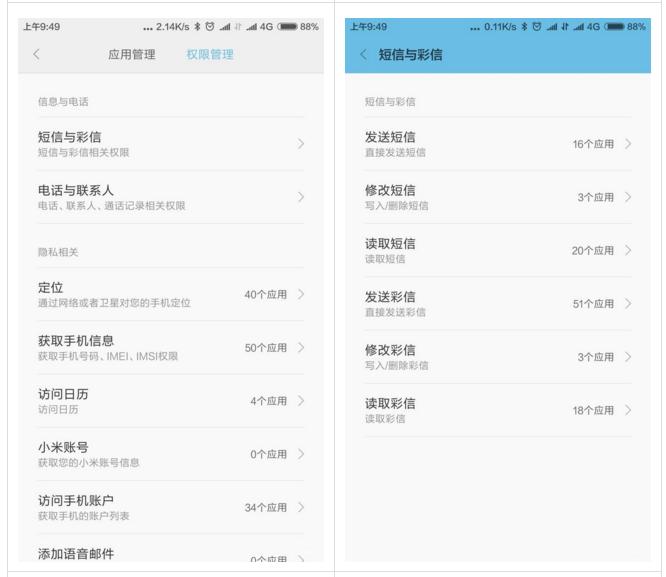Tap 40个应用 count on 定位
666x577 pixels.
265,294
